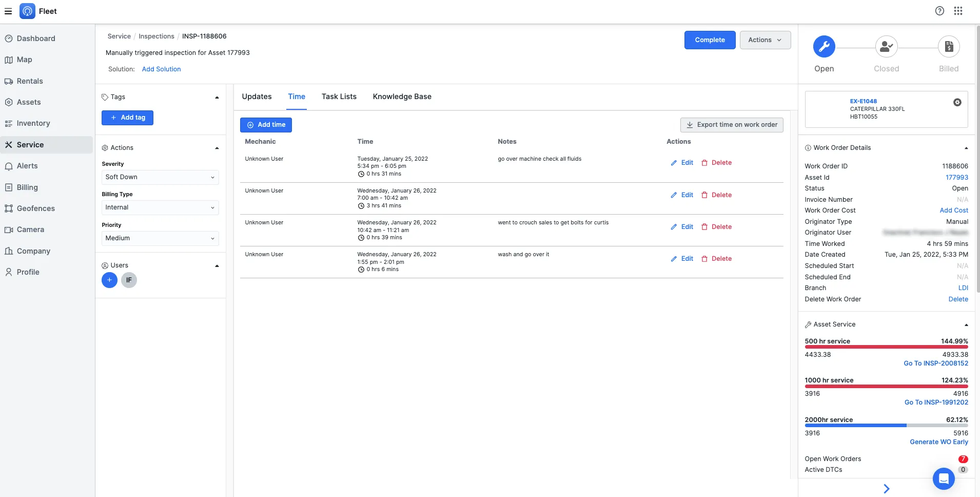Open the apps grid icon

pyautogui.click(x=958, y=11)
